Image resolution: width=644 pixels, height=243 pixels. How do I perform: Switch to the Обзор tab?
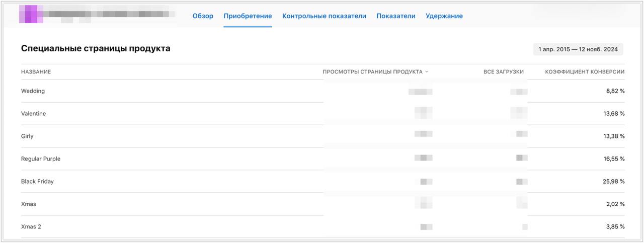203,16
